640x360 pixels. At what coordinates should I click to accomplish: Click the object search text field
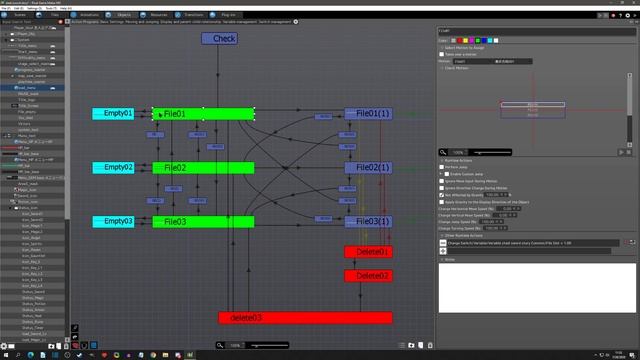pyautogui.click(x=29, y=22)
